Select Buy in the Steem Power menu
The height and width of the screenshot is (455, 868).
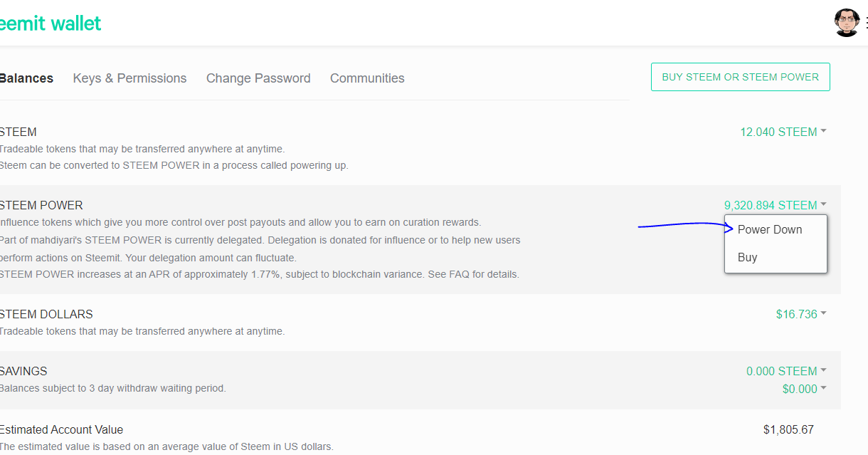click(x=748, y=257)
